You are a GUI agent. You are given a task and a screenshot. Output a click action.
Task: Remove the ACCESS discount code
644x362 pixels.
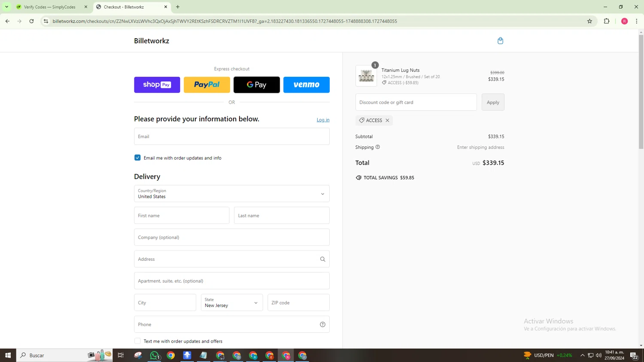(x=387, y=121)
